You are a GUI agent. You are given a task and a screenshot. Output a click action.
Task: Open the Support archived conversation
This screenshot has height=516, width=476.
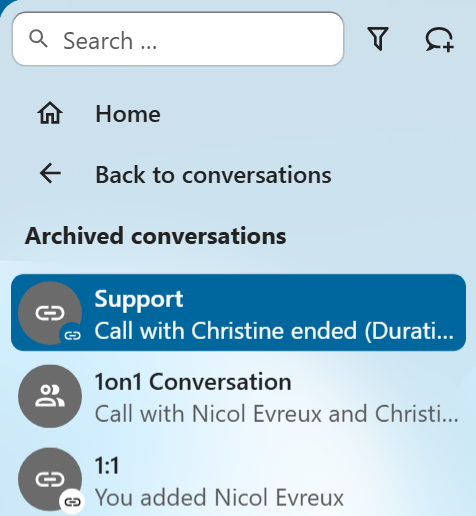239,313
